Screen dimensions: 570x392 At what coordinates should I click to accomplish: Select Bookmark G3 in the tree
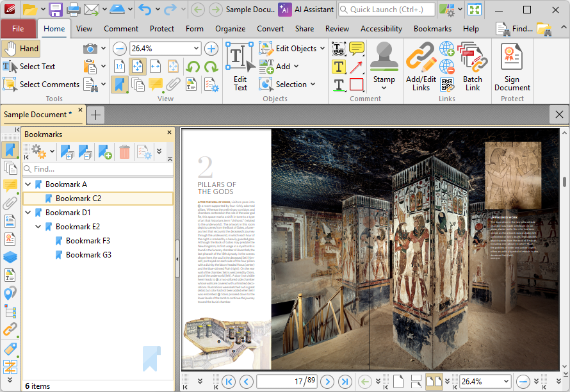click(x=88, y=255)
